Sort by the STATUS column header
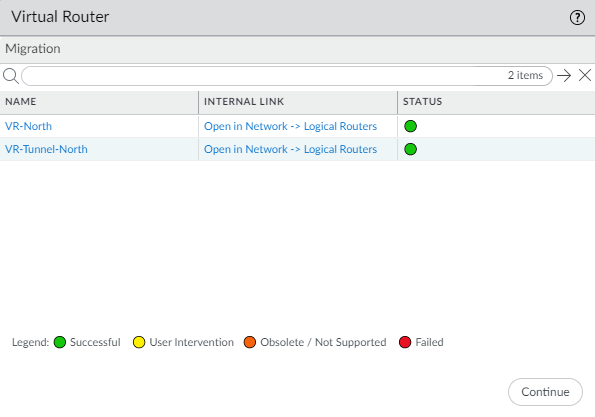Viewport: 595px width, 417px height. (496, 102)
